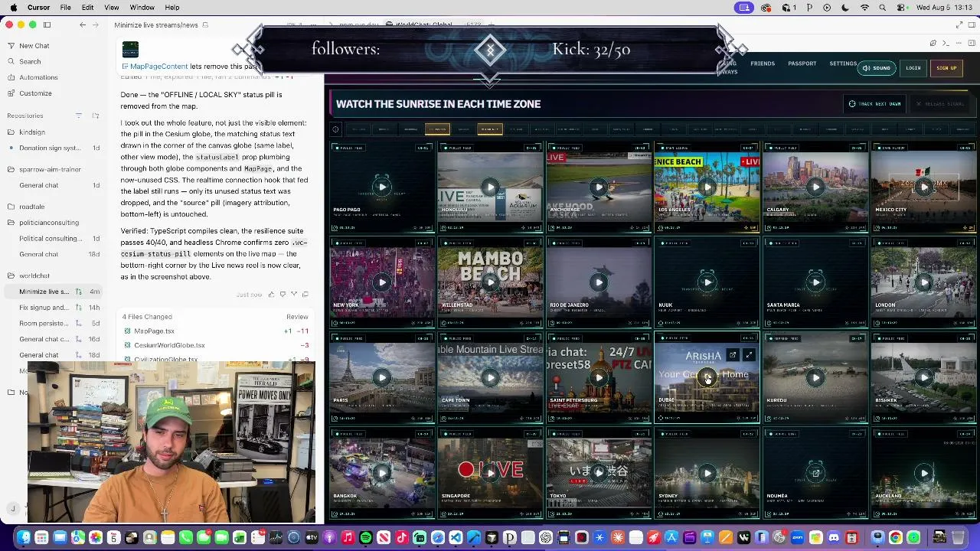The height and width of the screenshot is (551, 980).
Task: Toggle the Cursor sidebar panel icon
Action: 47,24
